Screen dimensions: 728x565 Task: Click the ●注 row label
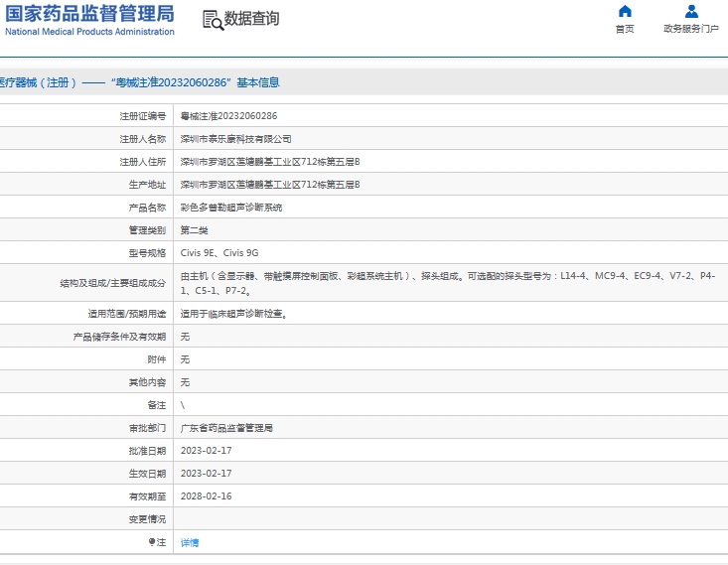tap(157, 542)
